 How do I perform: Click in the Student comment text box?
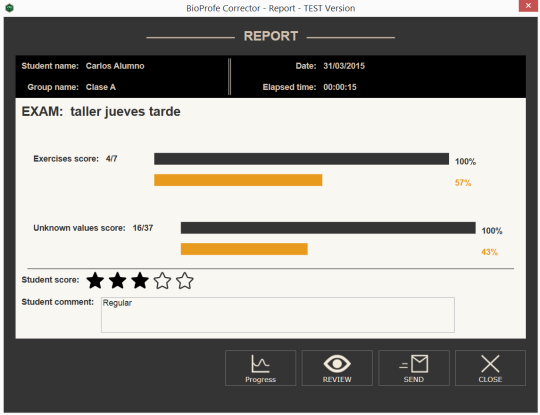point(278,315)
